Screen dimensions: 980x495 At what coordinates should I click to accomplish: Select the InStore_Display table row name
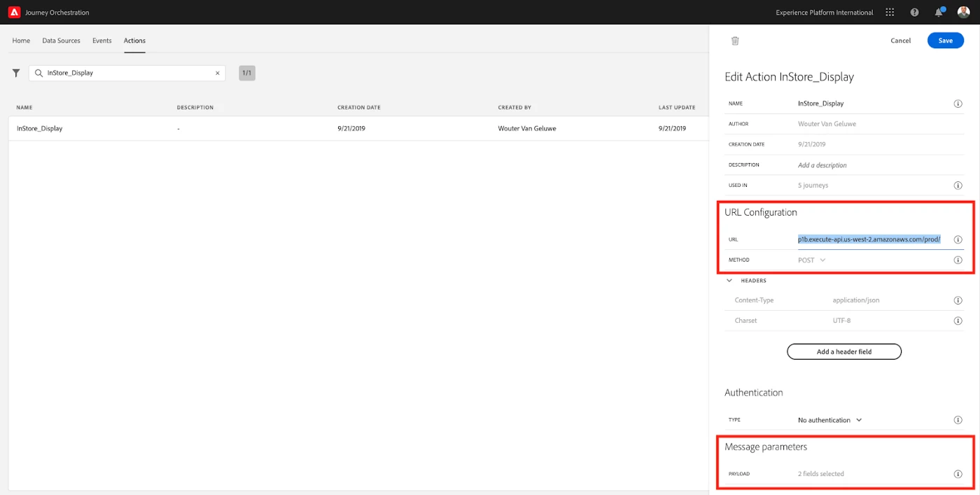point(40,129)
